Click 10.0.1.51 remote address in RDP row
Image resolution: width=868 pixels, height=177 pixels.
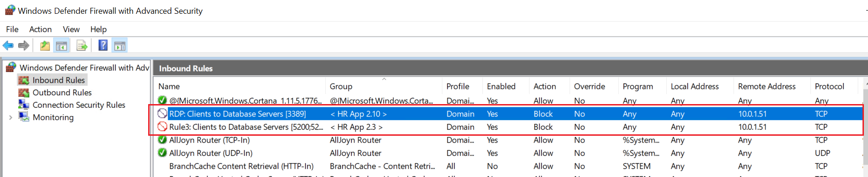click(x=752, y=114)
